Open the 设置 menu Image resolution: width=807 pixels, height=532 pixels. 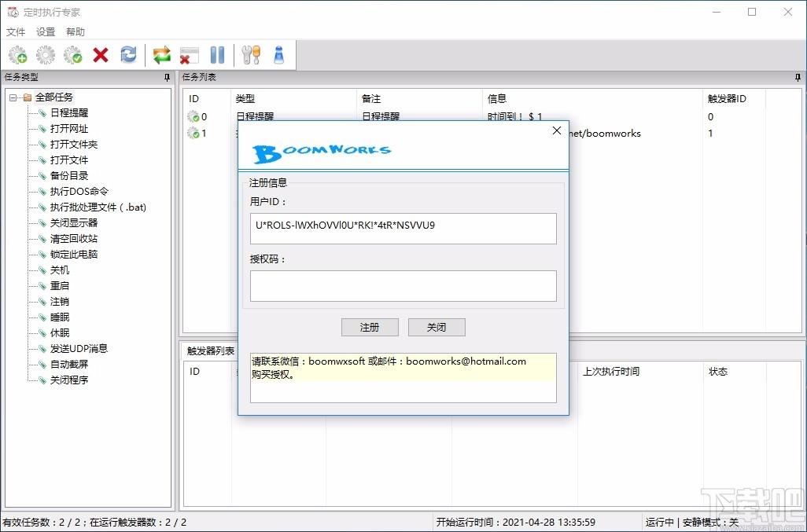click(x=46, y=32)
